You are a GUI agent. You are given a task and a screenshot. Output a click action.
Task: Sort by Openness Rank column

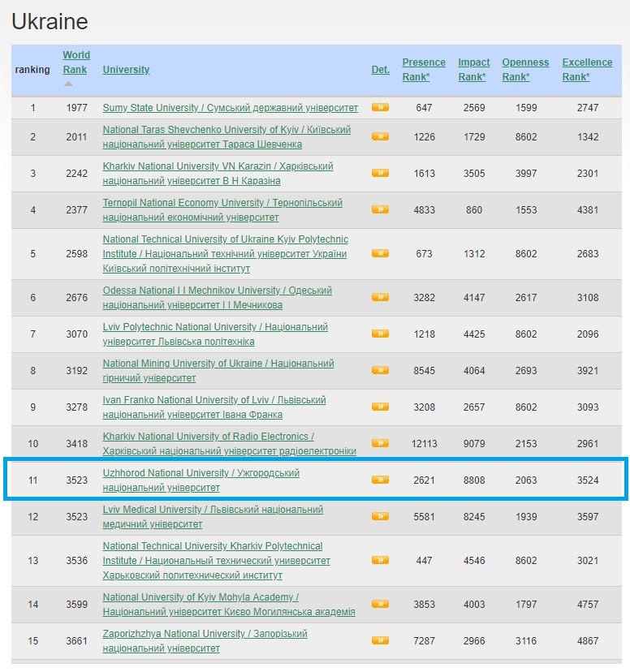[x=525, y=70]
